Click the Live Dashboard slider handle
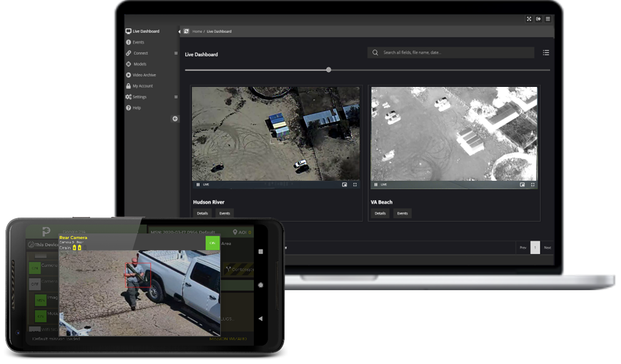 [329, 70]
